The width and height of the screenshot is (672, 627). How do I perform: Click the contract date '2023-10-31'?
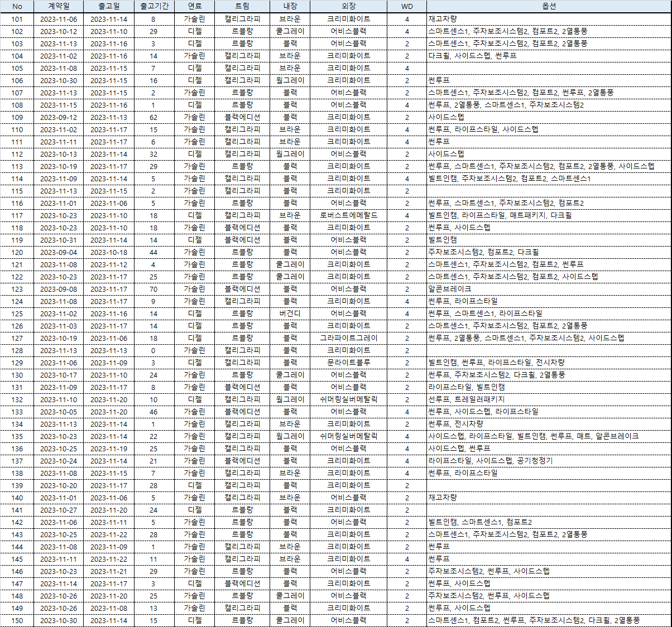click(x=59, y=240)
